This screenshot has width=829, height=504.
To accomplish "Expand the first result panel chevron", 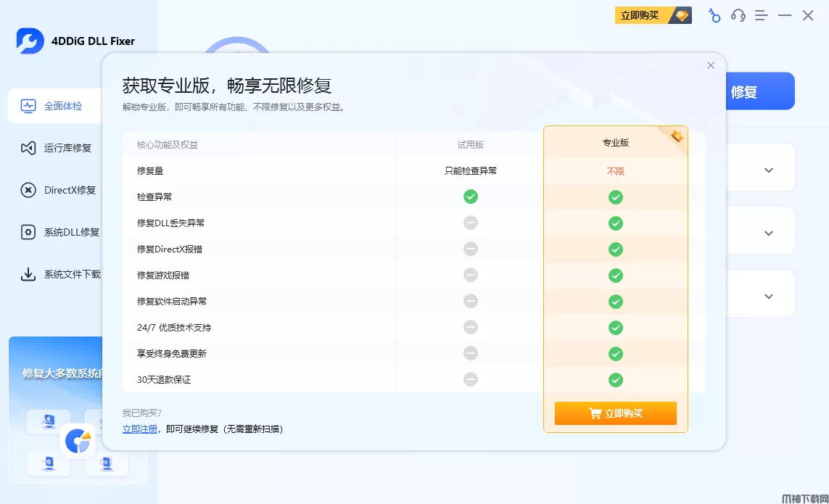I will 769,170.
